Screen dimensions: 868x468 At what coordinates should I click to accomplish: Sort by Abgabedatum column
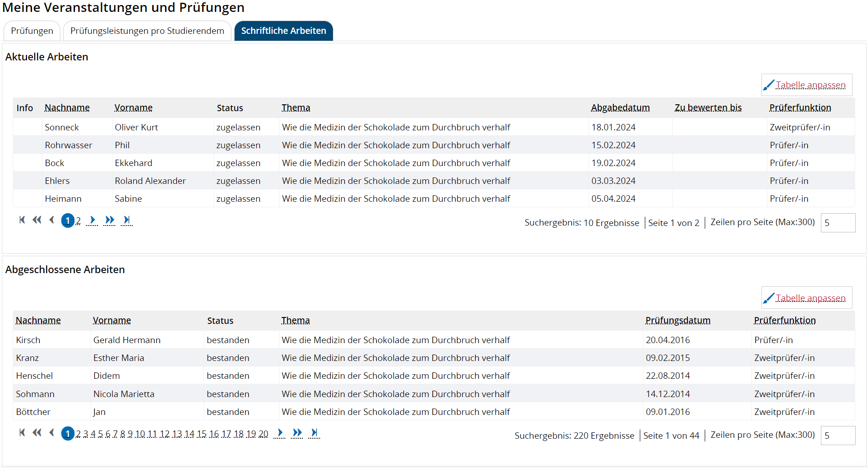point(620,108)
